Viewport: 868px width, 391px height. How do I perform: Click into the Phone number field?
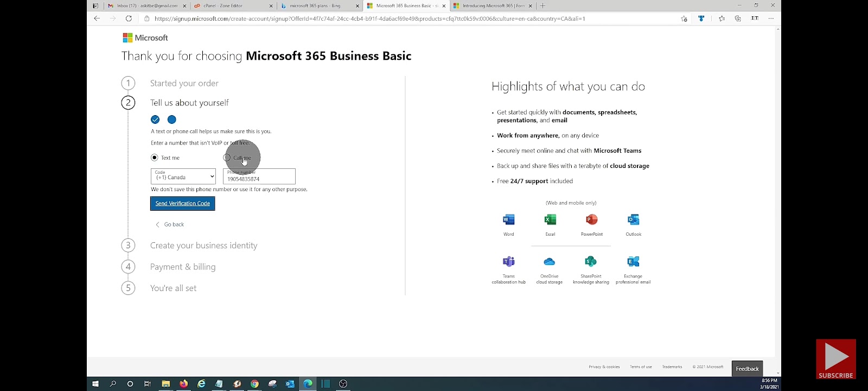click(x=259, y=176)
